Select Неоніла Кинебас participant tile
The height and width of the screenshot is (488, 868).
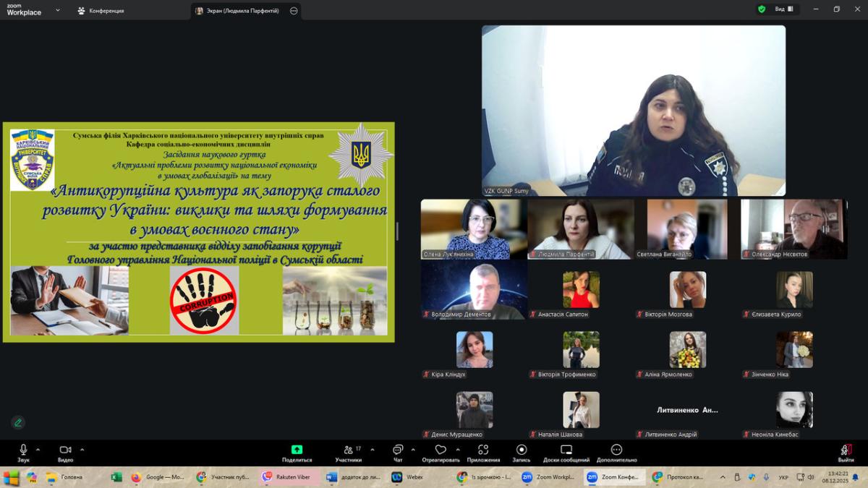(794, 410)
